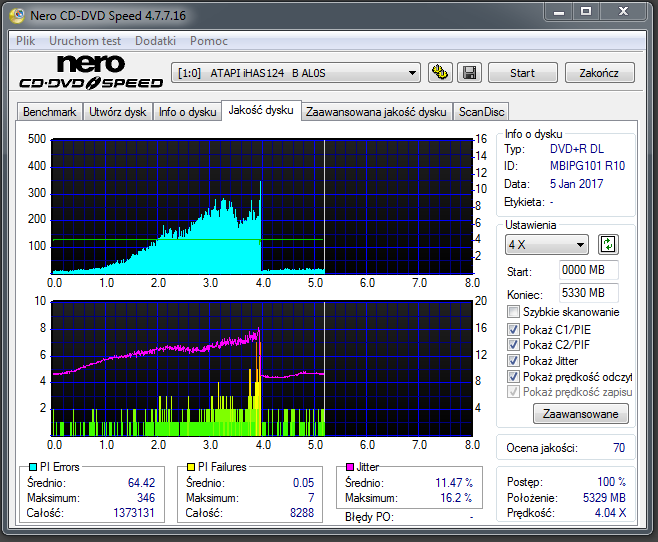The image size is (658, 542).
Task: Uncheck Pokaż C1/PIE checkbox
Action: pos(513,329)
